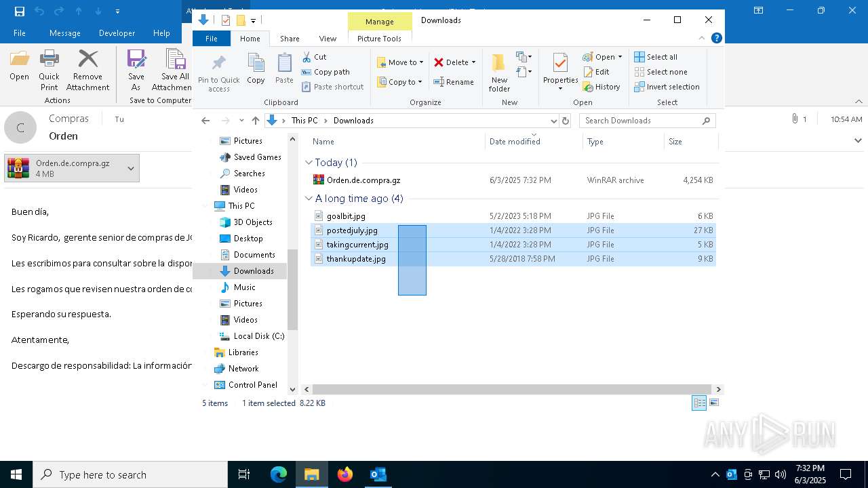
Task: Click the Paste icon in Explorer ribbon
Action: pos(284,68)
